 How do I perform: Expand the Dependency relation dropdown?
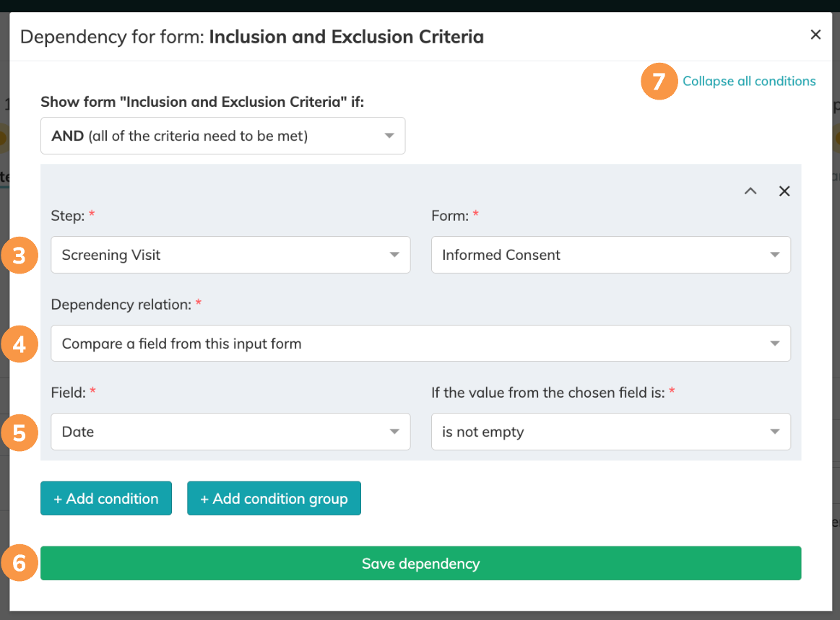420,344
